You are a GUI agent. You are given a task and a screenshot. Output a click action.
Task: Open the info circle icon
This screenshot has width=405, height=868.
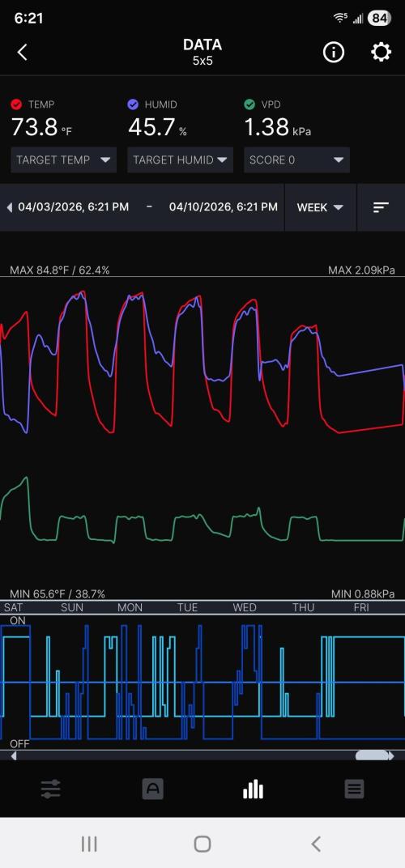click(334, 53)
